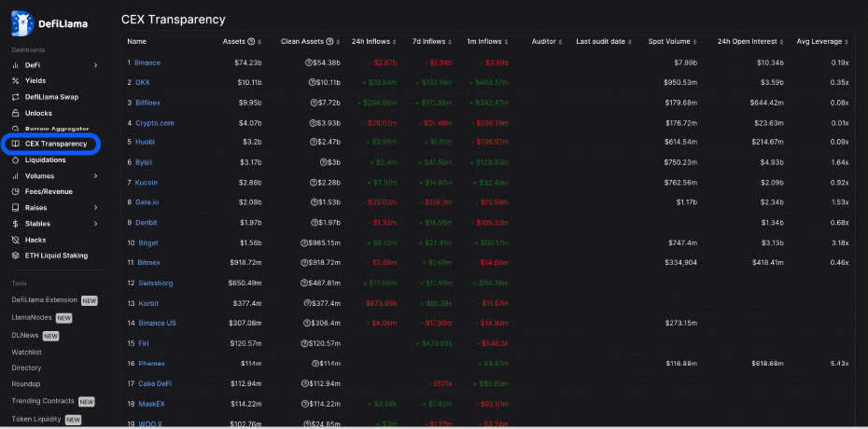Click the help icon beside Clean Assets header
The height and width of the screenshot is (429, 868).
click(x=329, y=42)
